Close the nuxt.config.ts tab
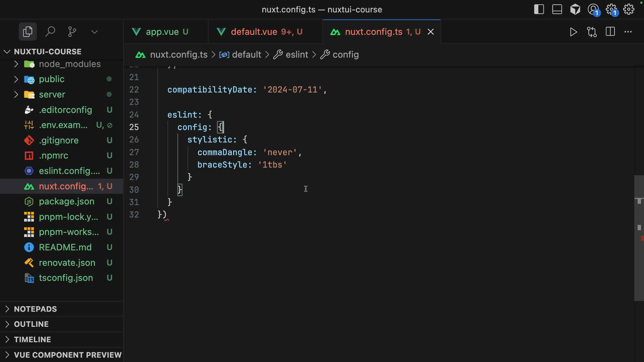This screenshot has width=644, height=362. pyautogui.click(x=431, y=32)
